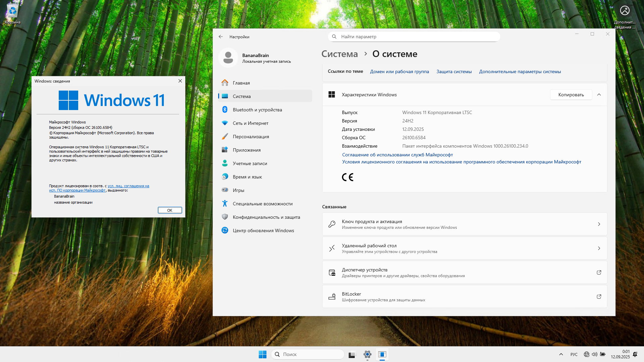Open the Recycle Bin desktop icon
The image size is (644, 362).
12,13
